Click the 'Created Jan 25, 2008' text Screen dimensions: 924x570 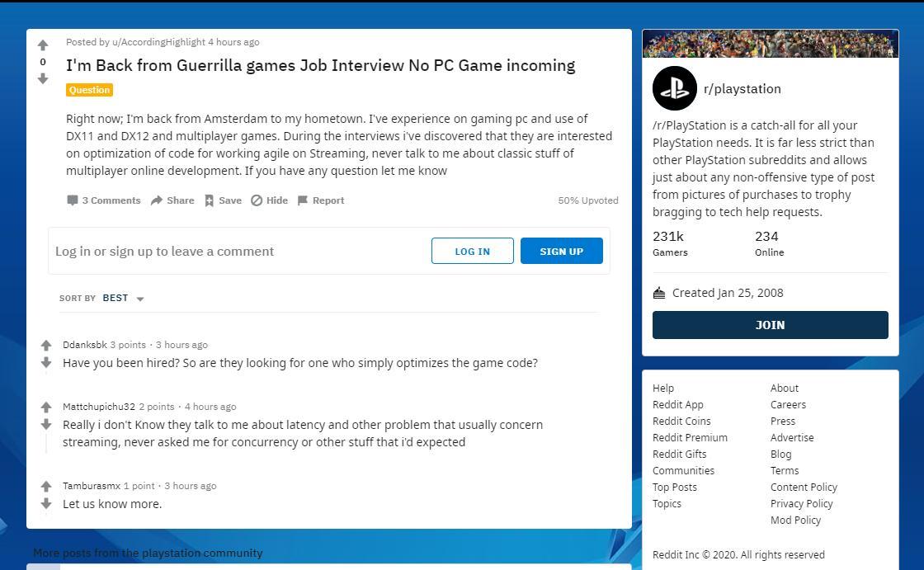tap(727, 293)
